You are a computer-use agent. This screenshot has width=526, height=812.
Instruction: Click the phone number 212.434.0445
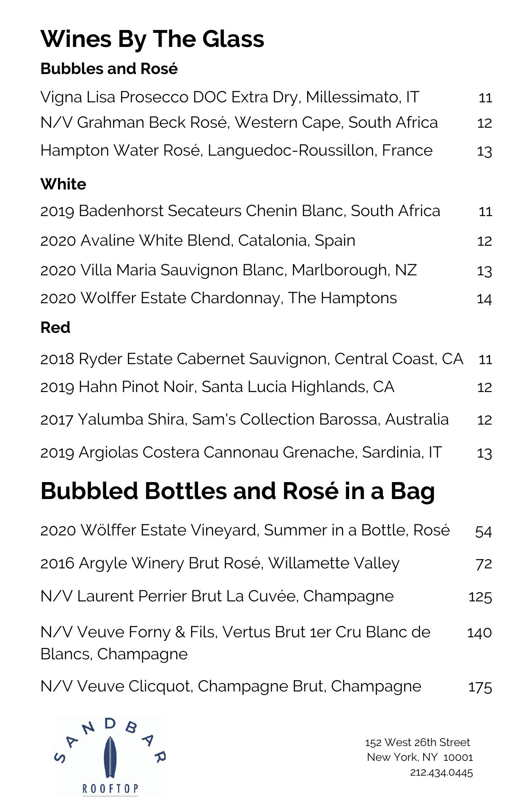click(441, 773)
